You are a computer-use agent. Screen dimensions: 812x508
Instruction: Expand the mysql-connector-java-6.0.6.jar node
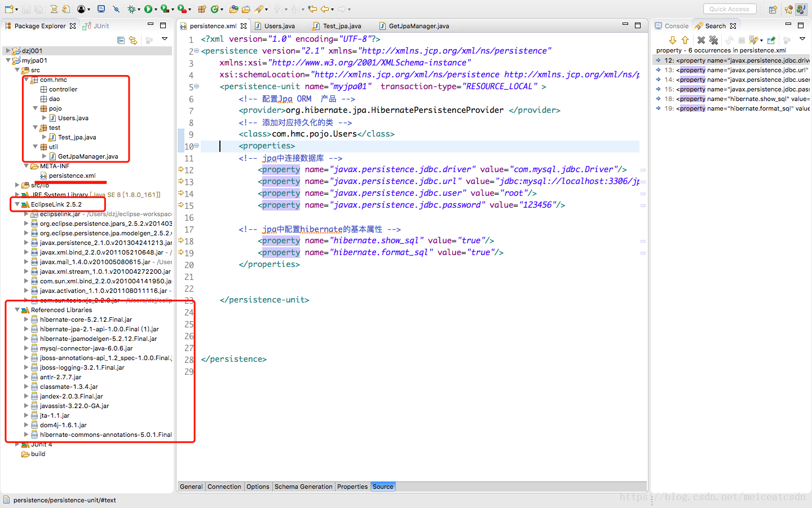coord(26,348)
